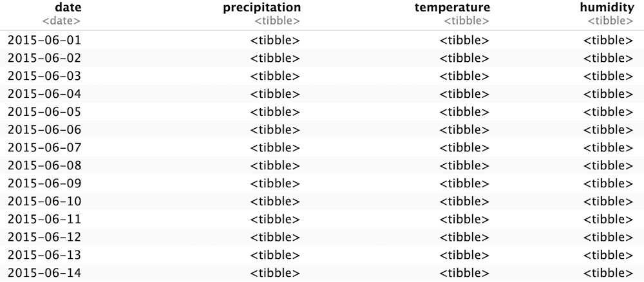Open humidity tibble for 2015-06-04
Image resolution: width=644 pixels, height=282 pixels.
pos(609,94)
